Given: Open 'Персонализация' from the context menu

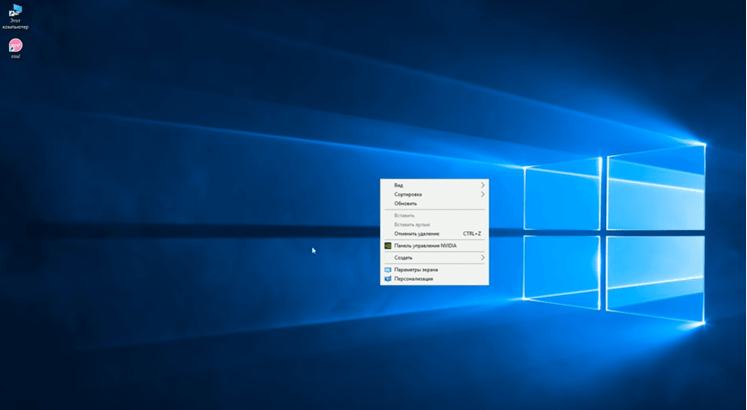Looking at the screenshot, I should 414,279.
